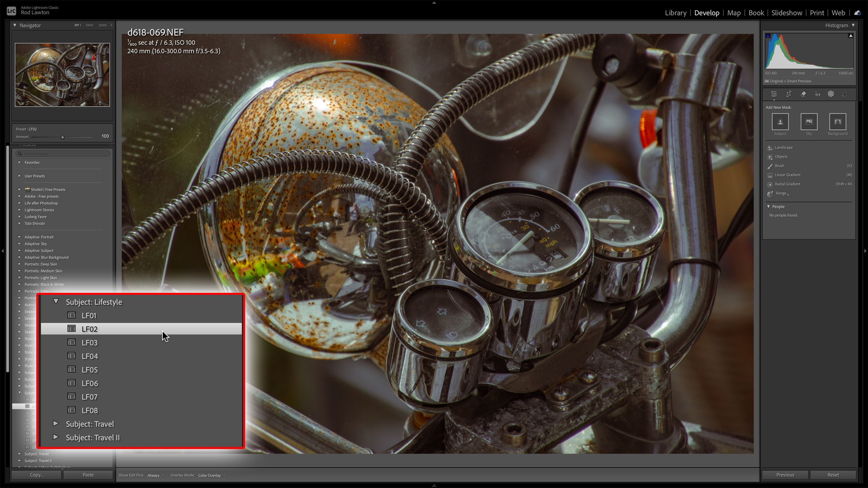Add a Select Sky mask
The width and height of the screenshot is (868, 488).
pos(809,122)
